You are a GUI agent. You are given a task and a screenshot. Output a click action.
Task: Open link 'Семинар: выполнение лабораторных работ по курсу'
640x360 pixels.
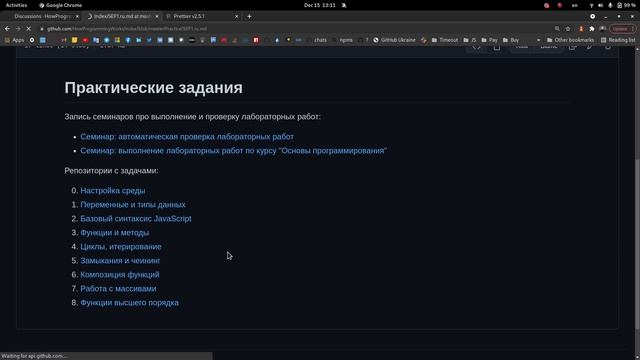coord(233,151)
